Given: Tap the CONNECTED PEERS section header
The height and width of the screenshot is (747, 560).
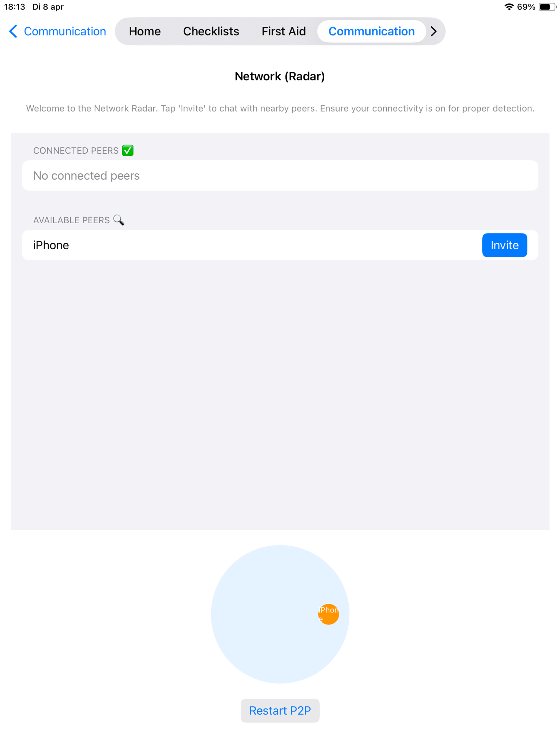Looking at the screenshot, I should [76, 151].
